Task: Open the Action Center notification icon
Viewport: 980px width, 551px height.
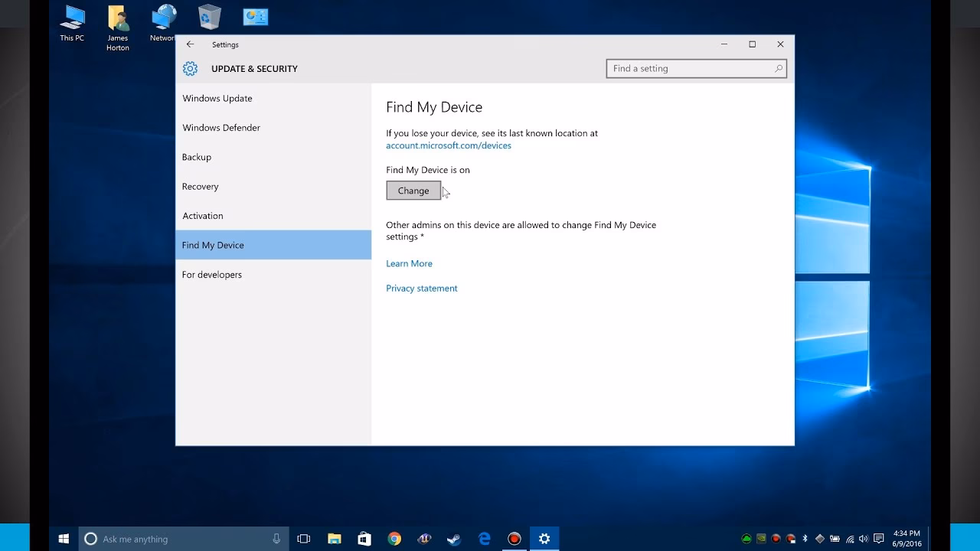Action: (879, 538)
